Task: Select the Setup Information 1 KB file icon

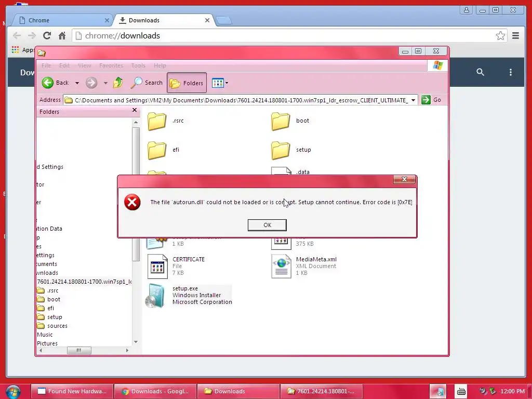Action: 157,243
